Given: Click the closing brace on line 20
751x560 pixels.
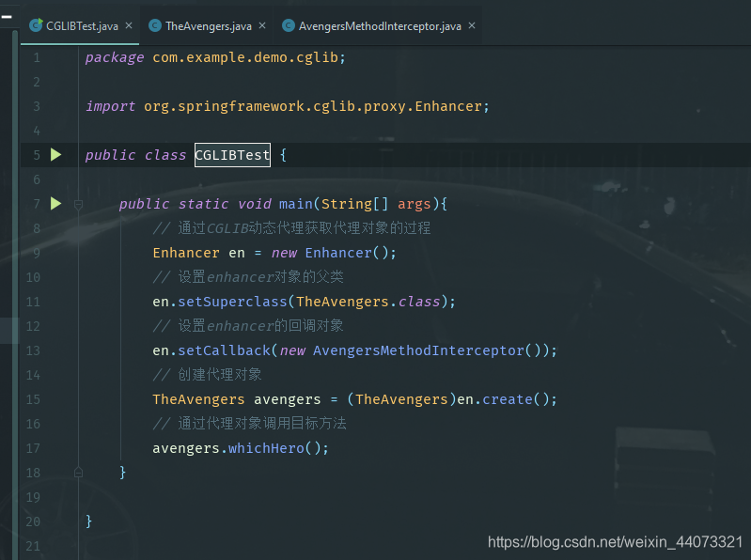Looking at the screenshot, I should point(88,521).
